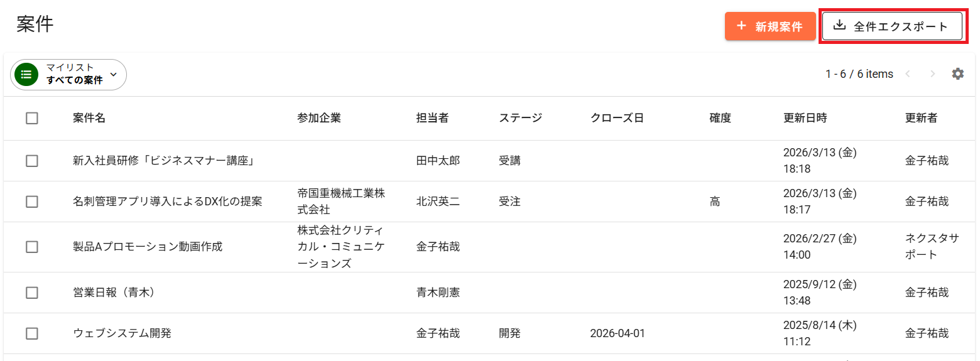The image size is (980, 361).
Task: Create a new deal with 新規案件
Action: click(x=770, y=26)
